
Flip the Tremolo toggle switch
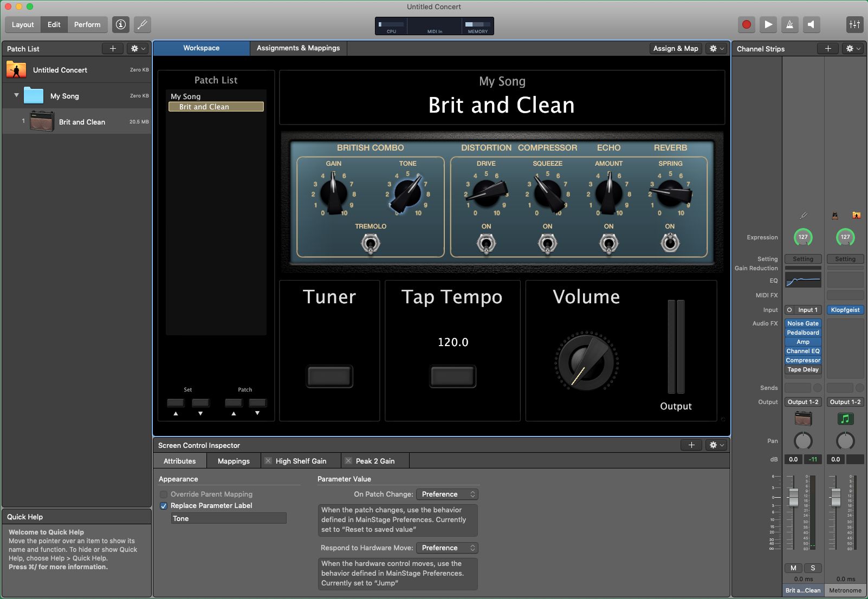pyautogui.click(x=371, y=243)
